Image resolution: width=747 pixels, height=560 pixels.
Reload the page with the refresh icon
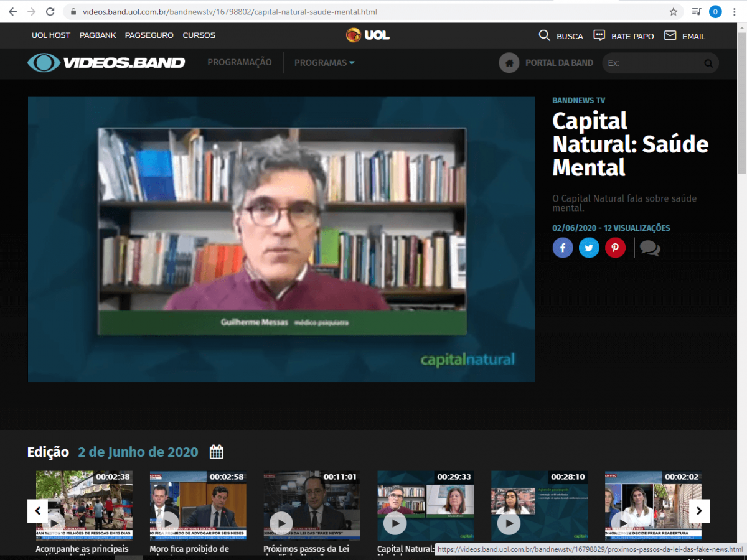pyautogui.click(x=50, y=12)
